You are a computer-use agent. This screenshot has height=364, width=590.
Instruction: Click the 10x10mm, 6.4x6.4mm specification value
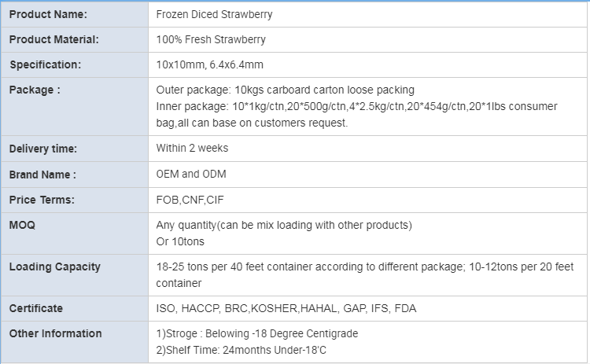tap(209, 64)
